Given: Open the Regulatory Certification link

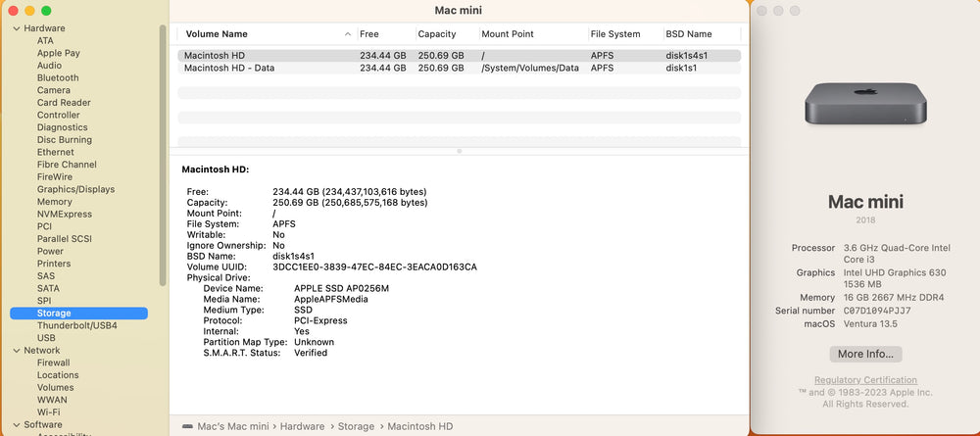Looking at the screenshot, I should (x=865, y=380).
